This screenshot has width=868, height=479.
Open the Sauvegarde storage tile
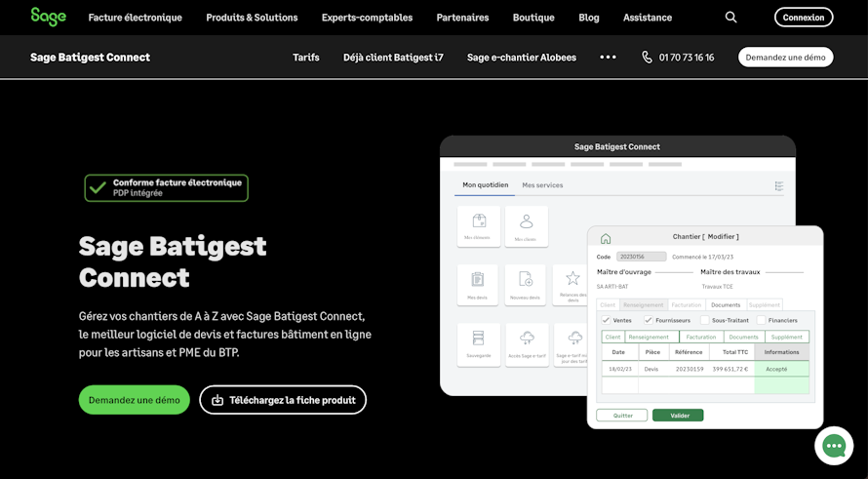(x=478, y=344)
